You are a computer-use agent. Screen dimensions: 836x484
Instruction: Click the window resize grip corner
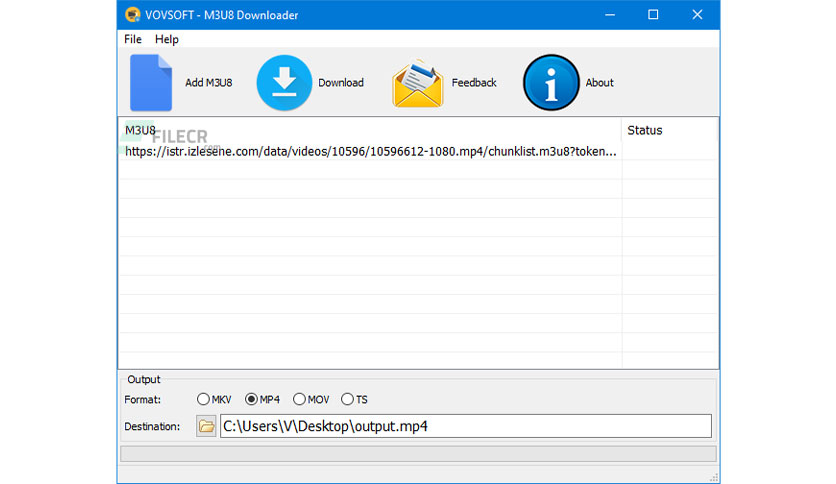[x=714, y=478]
